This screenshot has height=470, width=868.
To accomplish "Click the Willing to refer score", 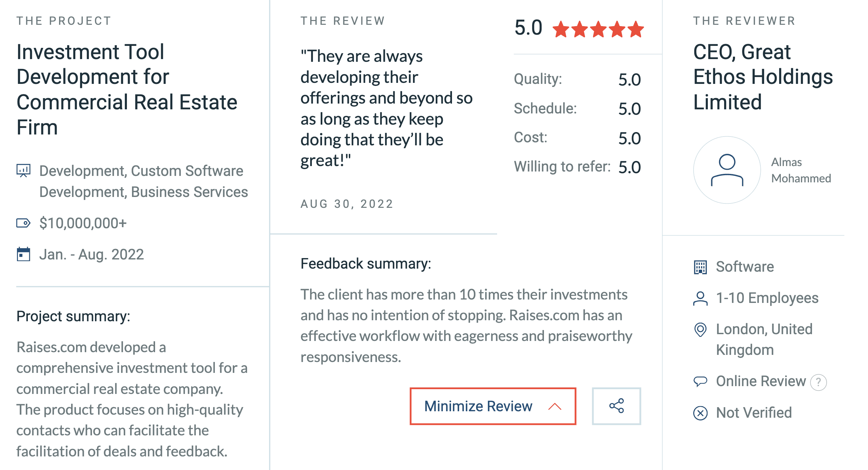I will point(629,167).
